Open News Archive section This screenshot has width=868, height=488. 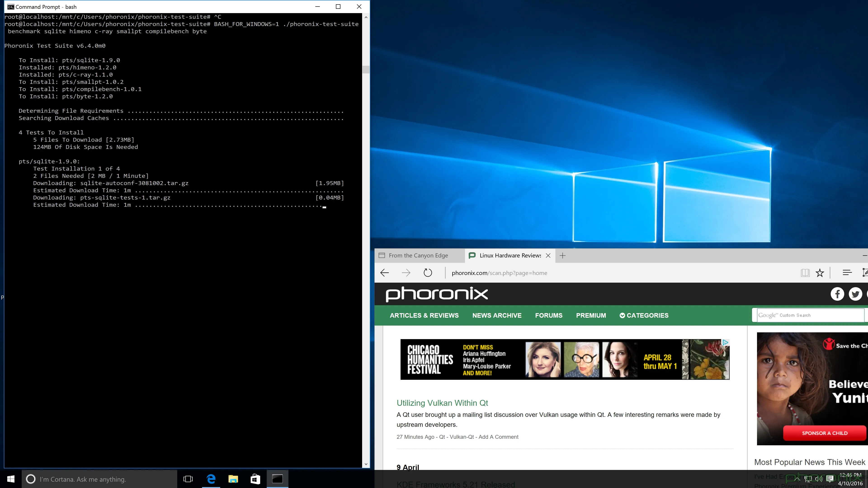pyautogui.click(x=497, y=316)
